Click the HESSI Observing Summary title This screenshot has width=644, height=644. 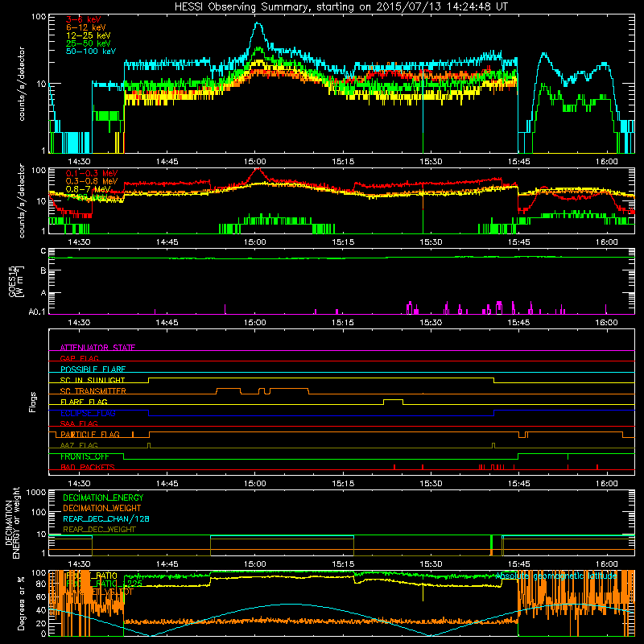coord(341,6)
